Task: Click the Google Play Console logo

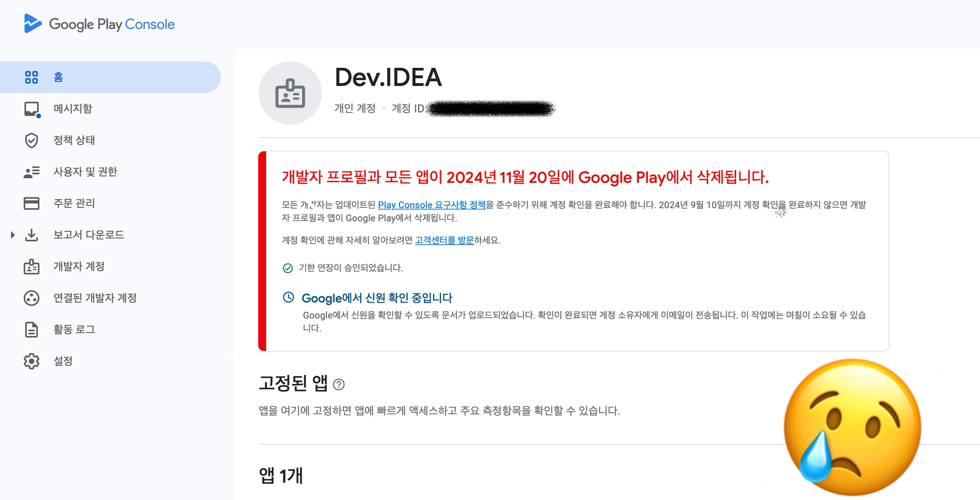Action: 99,24
